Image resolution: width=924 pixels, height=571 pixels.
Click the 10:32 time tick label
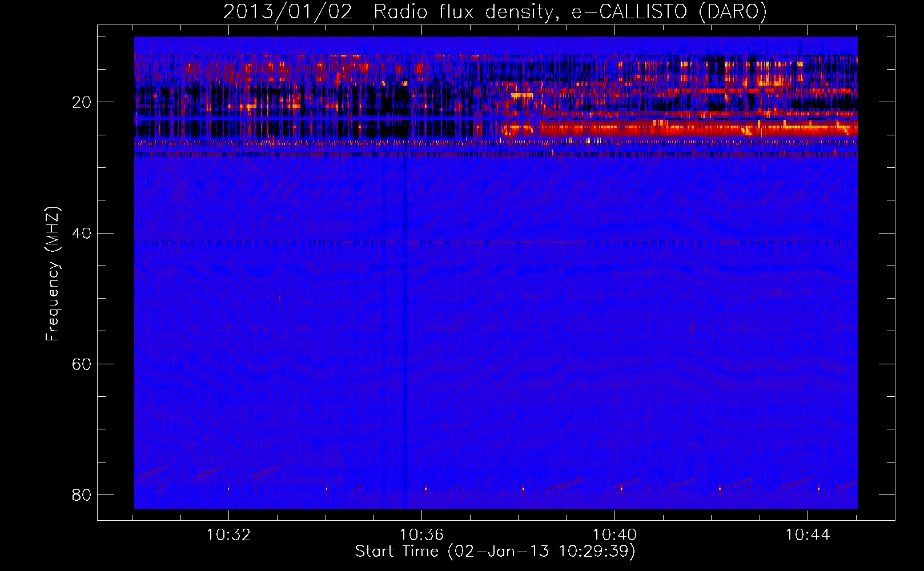click(229, 535)
